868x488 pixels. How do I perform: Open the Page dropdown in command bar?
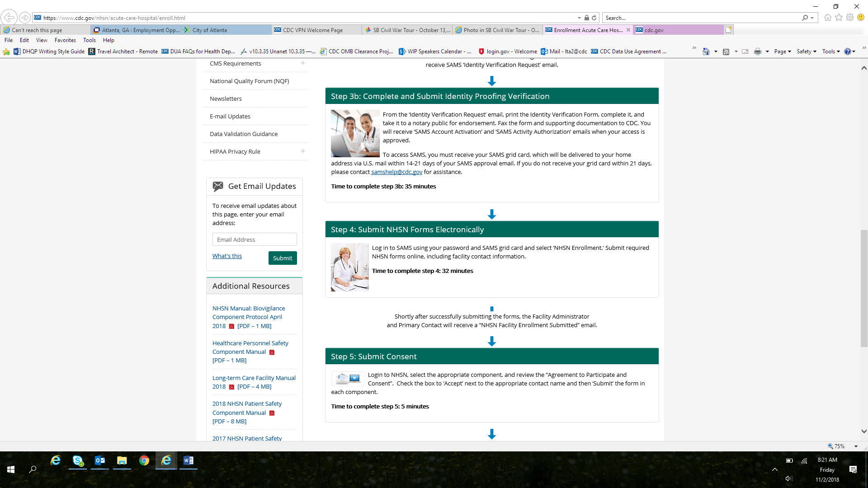point(782,52)
